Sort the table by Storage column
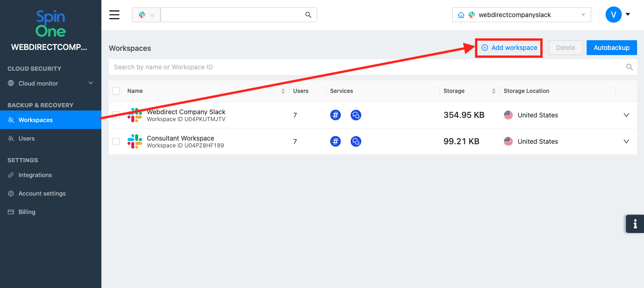This screenshot has height=288, width=644. tap(494, 91)
